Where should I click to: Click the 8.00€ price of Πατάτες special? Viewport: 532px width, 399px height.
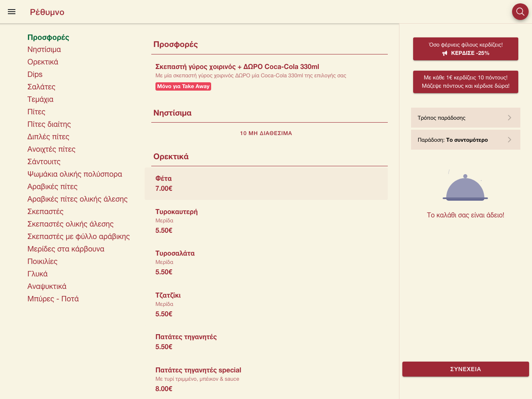click(x=164, y=389)
